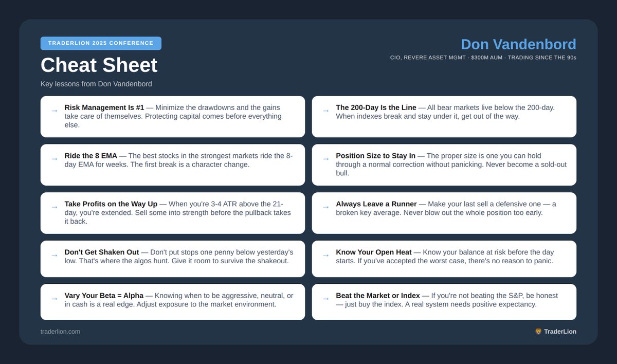Click arrow icon beside Always Leave a Runner

[x=325, y=207]
